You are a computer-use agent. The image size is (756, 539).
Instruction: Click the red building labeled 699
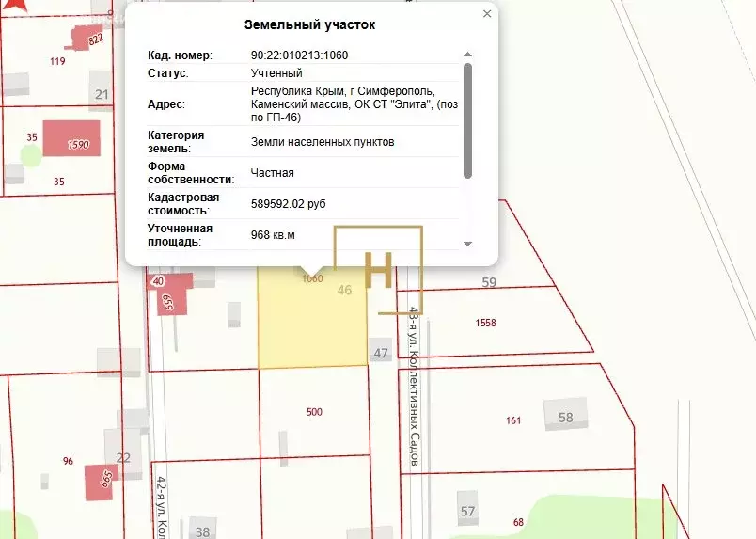pos(170,299)
